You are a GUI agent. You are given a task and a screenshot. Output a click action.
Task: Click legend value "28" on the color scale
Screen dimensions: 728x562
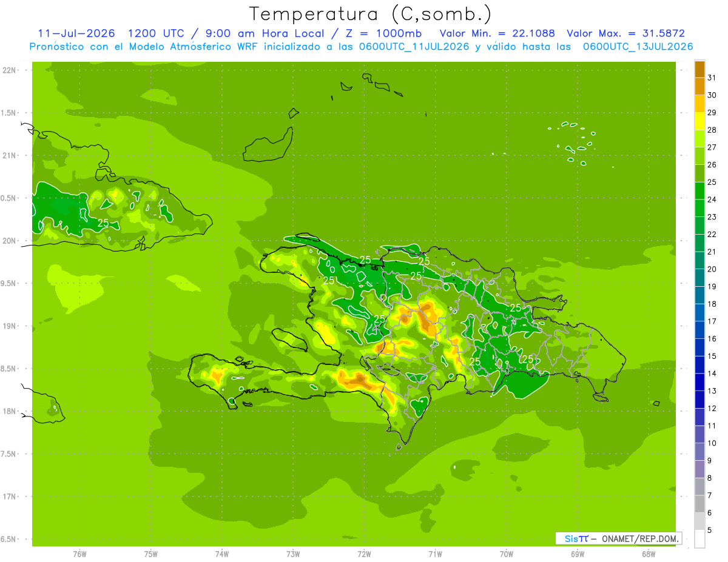tap(712, 130)
